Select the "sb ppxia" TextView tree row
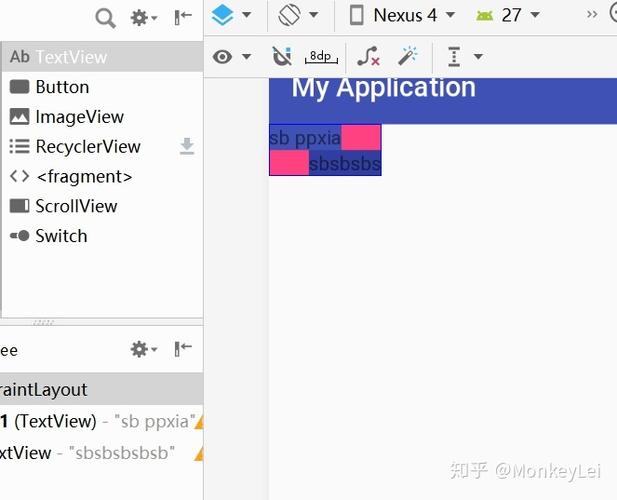The image size is (617, 500). pyautogui.click(x=102, y=421)
